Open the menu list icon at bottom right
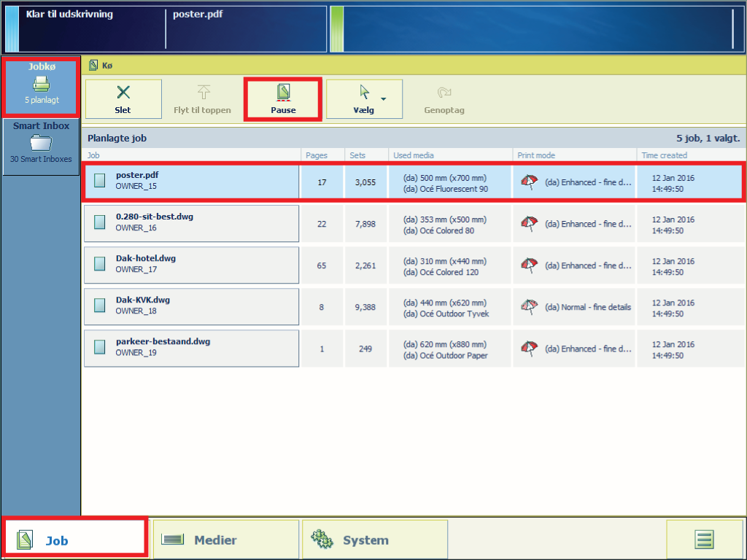This screenshot has height=560, width=747. [x=704, y=540]
